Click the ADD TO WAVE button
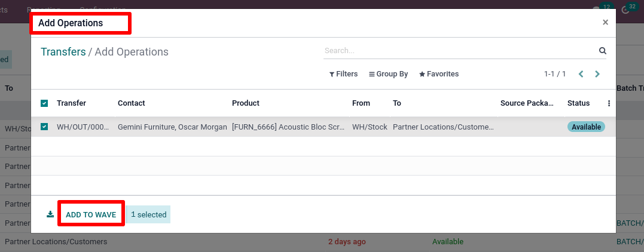Screen dimensions: 644x252 (91, 214)
